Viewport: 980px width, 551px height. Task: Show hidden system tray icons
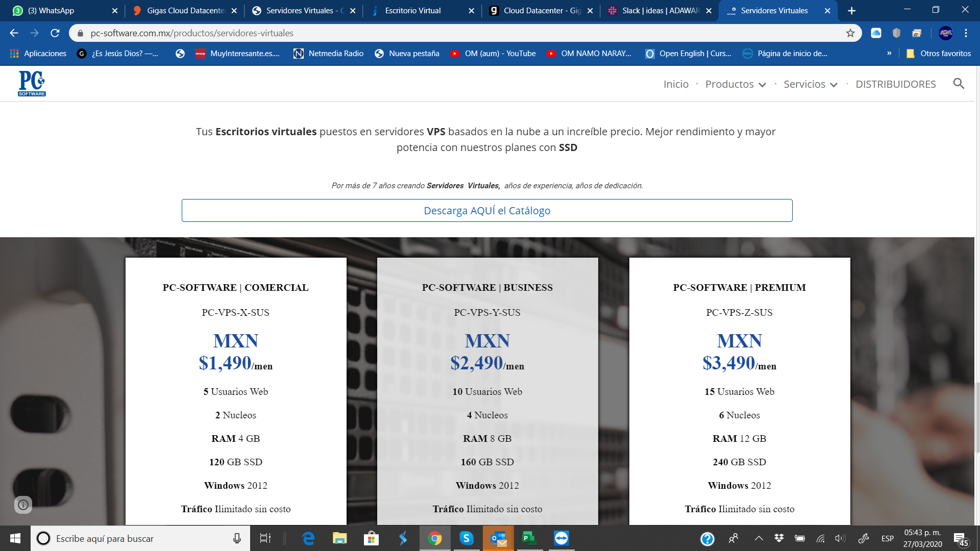click(758, 538)
